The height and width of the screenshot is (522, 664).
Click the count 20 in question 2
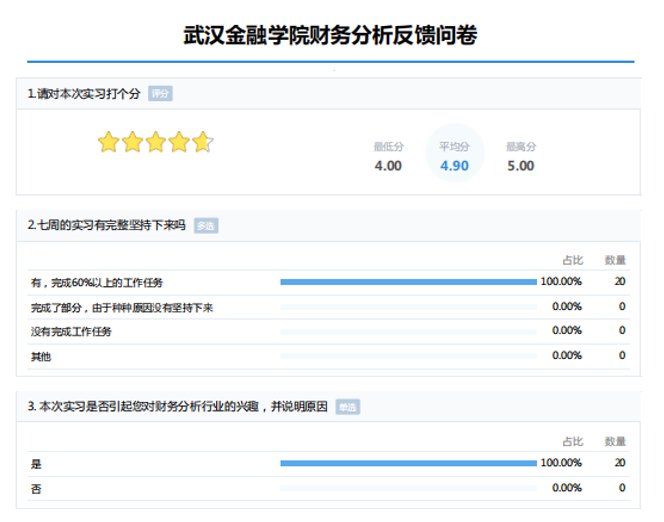click(x=620, y=281)
